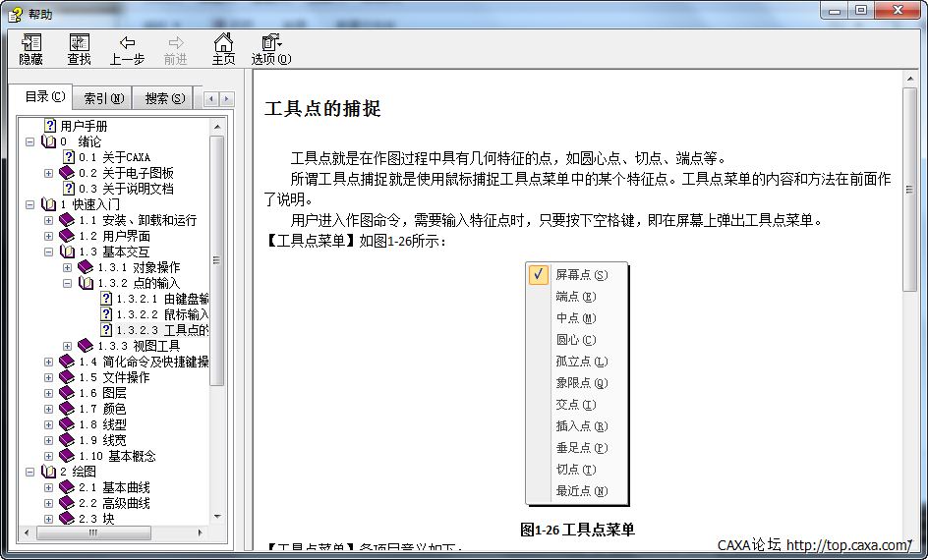This screenshot has width=928, height=560.
Task: Click the open book icon of 1.3.2 点的输入
Action: pos(86,283)
